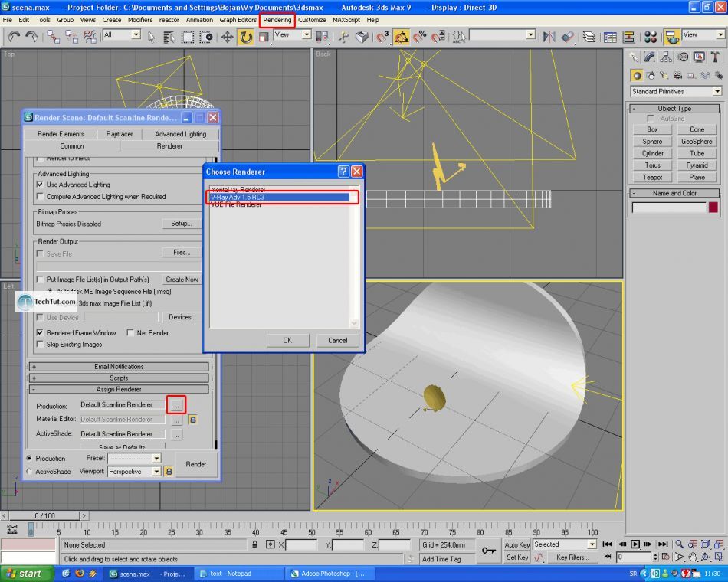Uncheck Use Advanced Lighting checkbox

point(40,185)
